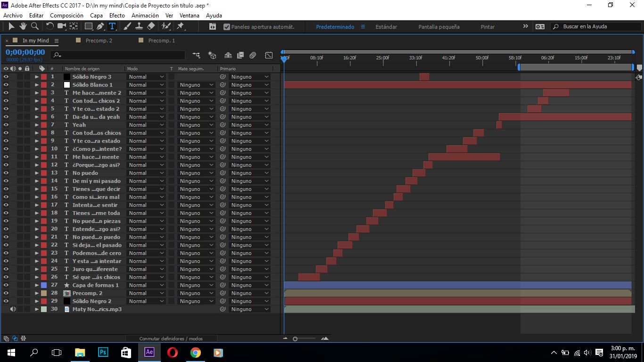Click the Buscar en la Ayuda field
Screen dimensions: 644x362
tap(596, 26)
